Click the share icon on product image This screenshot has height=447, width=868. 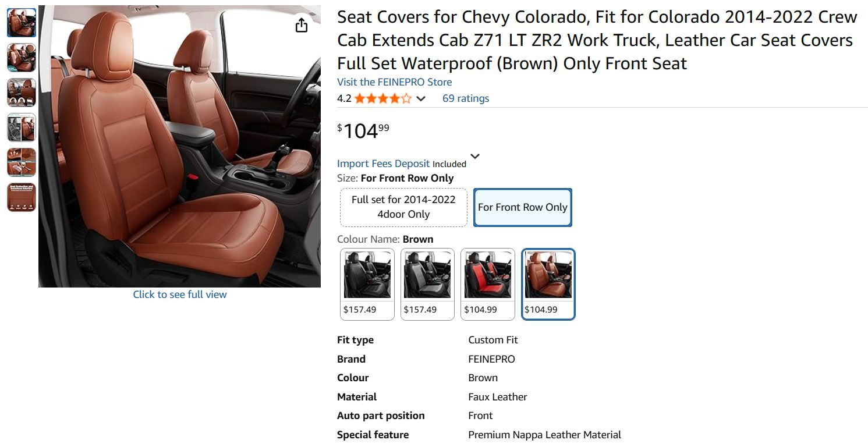(x=301, y=25)
